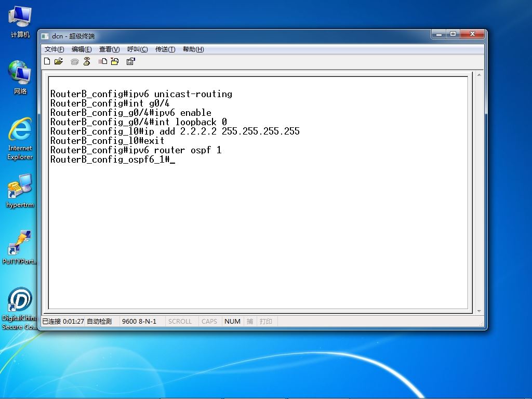Click the Open file toolbar icon
This screenshot has width=532, height=399.
pyautogui.click(x=59, y=61)
